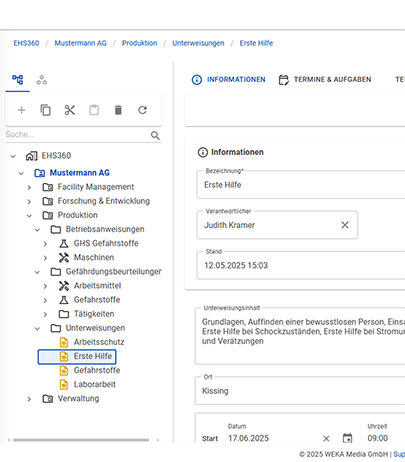Click the EHS360 root building icon
This screenshot has height=462, width=405.
click(32, 156)
